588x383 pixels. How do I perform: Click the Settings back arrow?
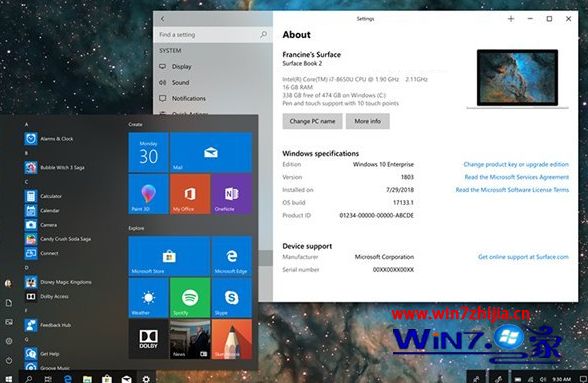pyautogui.click(x=163, y=19)
